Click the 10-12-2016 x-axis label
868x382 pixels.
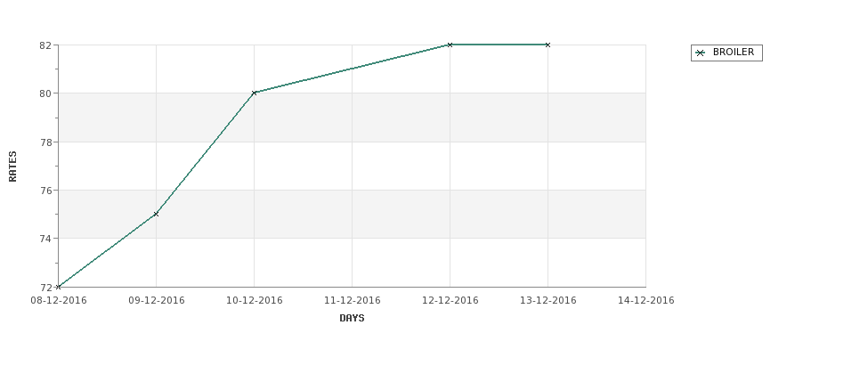255,301
